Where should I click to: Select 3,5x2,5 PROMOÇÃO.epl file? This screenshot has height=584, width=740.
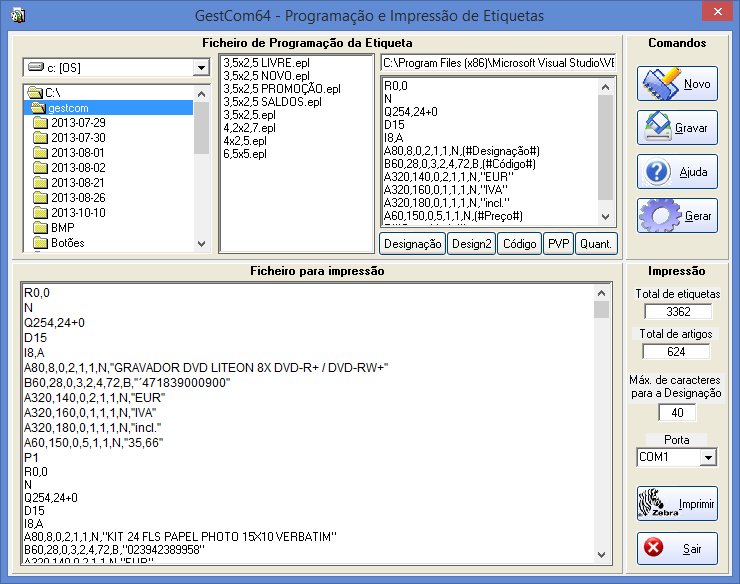pyautogui.click(x=281, y=89)
